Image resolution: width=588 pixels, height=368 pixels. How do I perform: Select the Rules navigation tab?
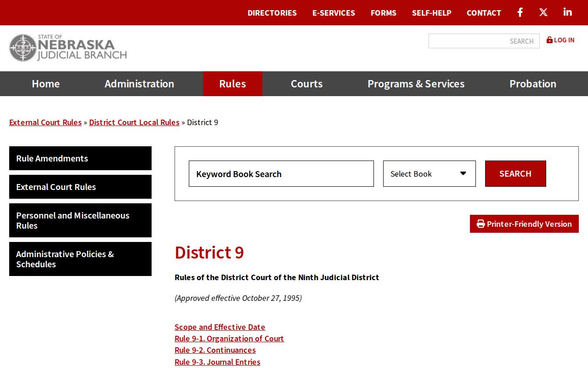coord(232,84)
